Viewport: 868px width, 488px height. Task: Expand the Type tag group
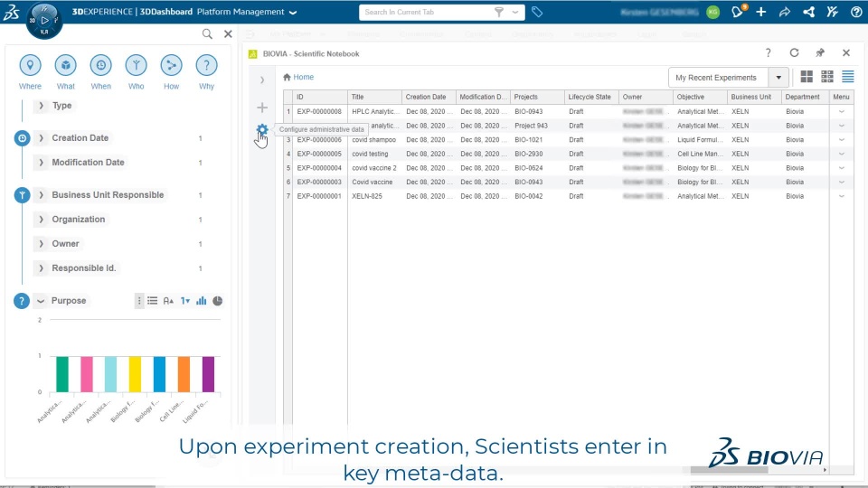click(x=41, y=105)
